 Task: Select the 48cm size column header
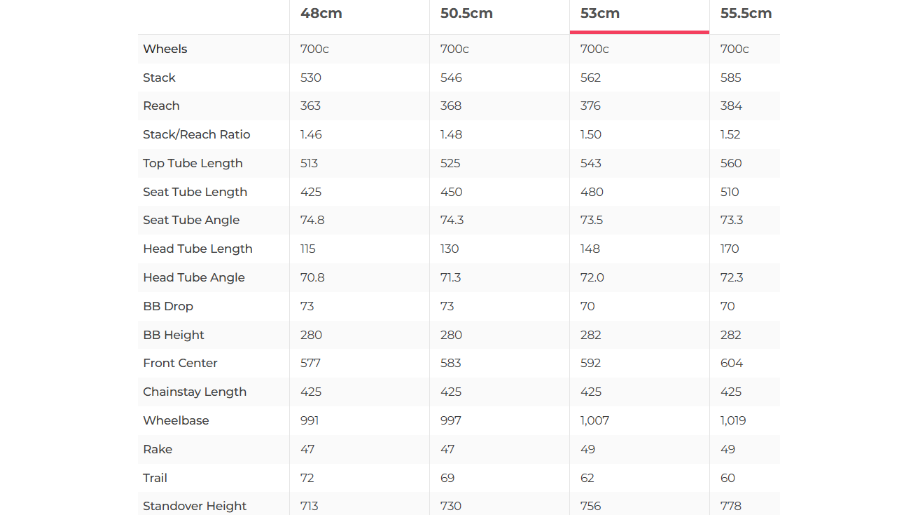point(324,14)
